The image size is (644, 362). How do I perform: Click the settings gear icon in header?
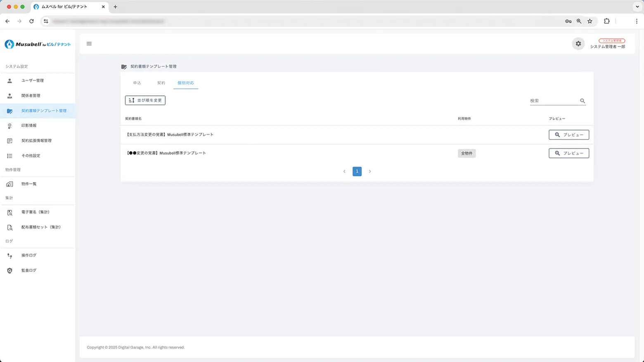click(578, 44)
